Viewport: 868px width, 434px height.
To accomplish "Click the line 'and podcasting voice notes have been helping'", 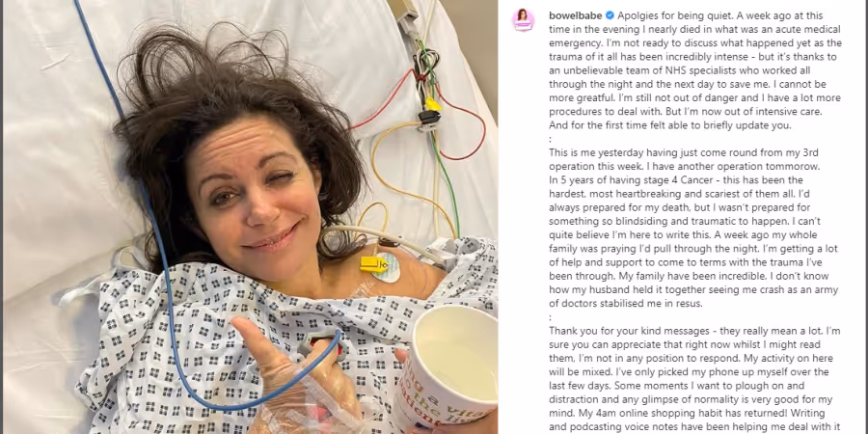I will (694, 427).
